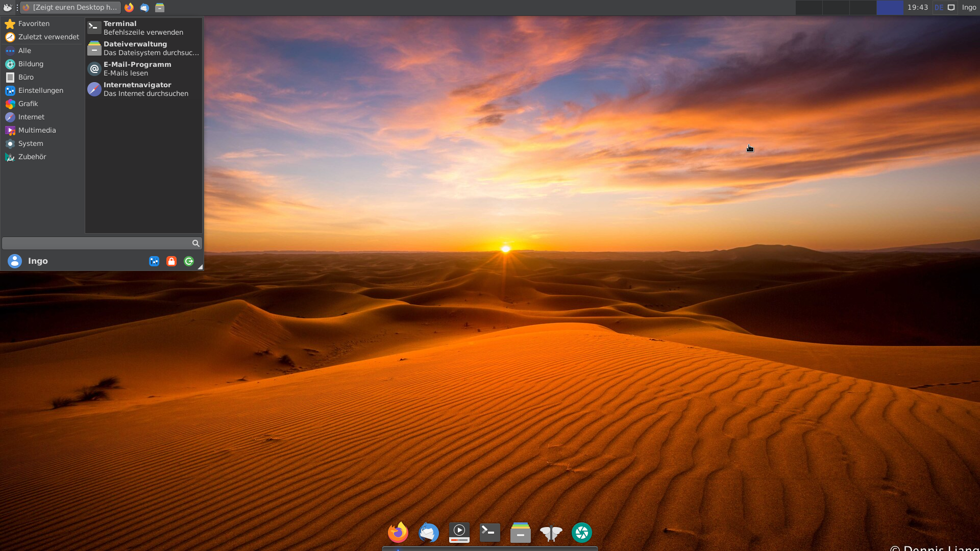Viewport: 980px width, 551px height.
Task: Open Firefox from the bottom dock
Action: pos(398,533)
